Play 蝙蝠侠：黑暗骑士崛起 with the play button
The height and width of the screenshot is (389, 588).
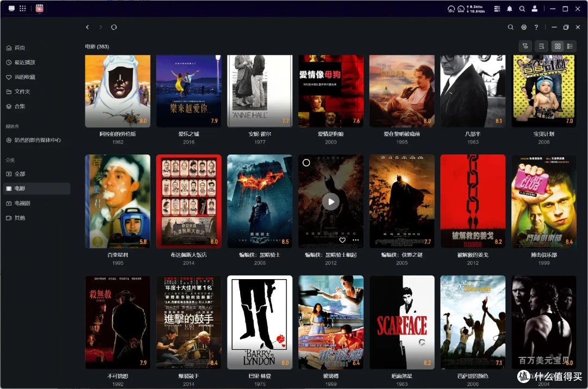click(x=331, y=202)
